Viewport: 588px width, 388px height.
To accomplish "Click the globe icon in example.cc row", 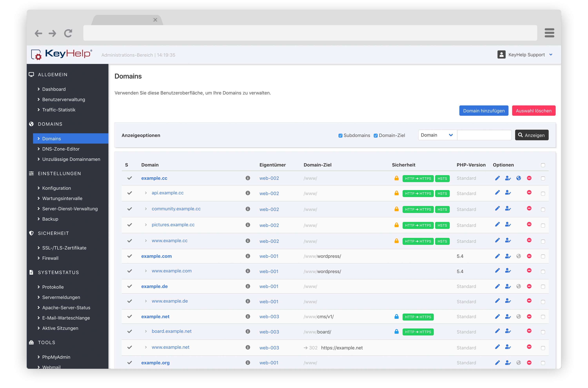I will click(518, 178).
